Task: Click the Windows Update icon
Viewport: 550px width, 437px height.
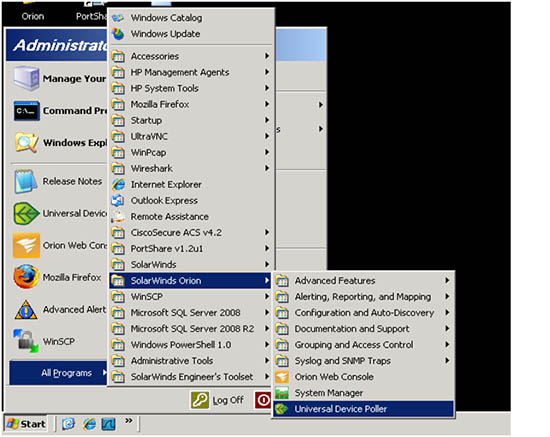Action: (118, 34)
